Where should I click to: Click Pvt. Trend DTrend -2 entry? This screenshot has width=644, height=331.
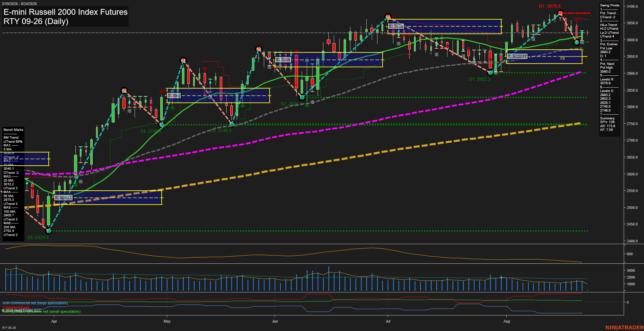608,15
